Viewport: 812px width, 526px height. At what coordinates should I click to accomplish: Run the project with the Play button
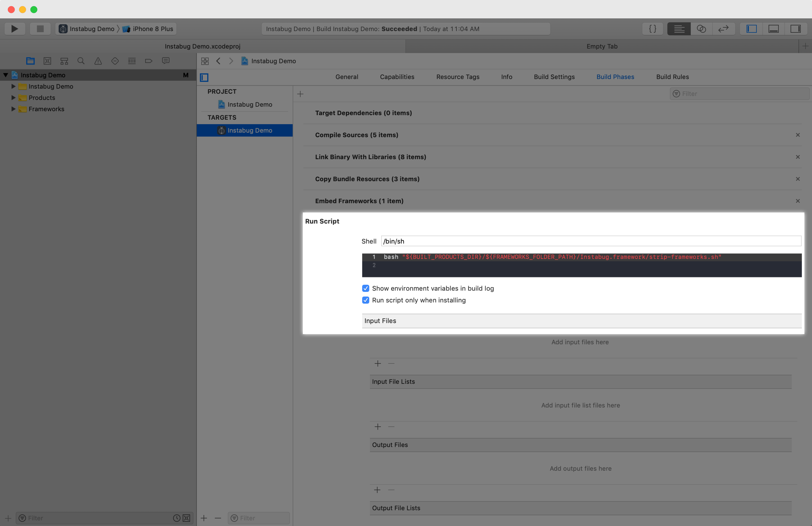click(x=15, y=29)
